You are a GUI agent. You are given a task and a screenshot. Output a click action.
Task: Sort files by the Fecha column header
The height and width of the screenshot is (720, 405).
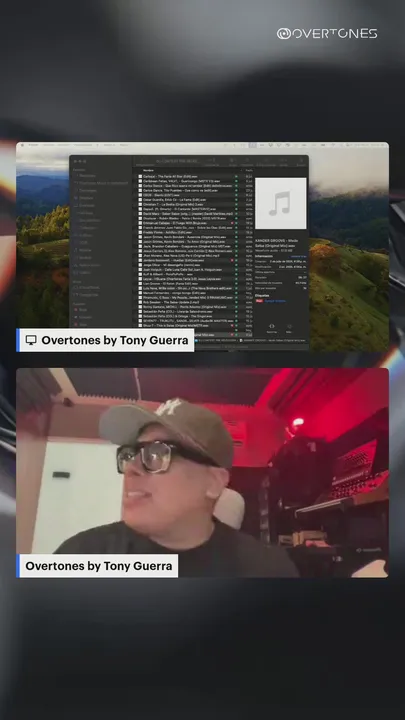coord(249,170)
